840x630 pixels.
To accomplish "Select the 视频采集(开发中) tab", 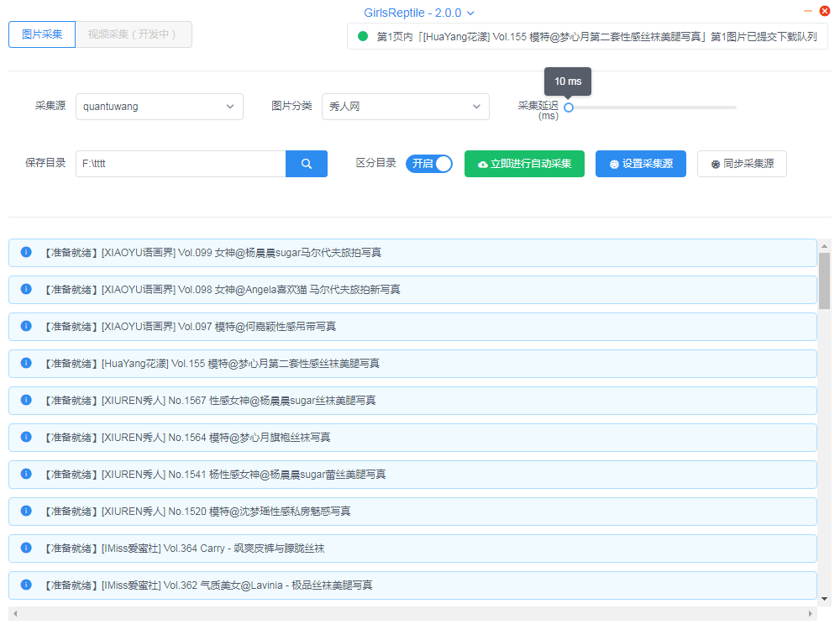I will click(x=134, y=34).
